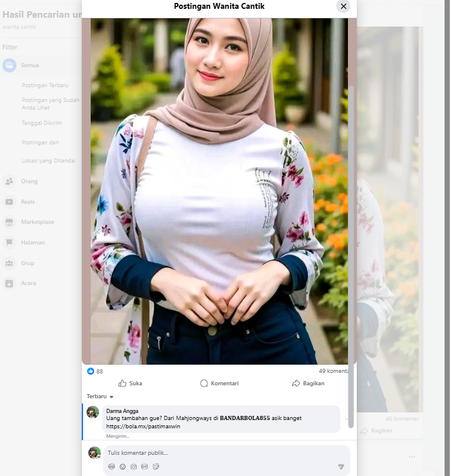Image resolution: width=451 pixels, height=476 pixels.
Task: Open the emoji picker in comment box
Action: pos(122,467)
